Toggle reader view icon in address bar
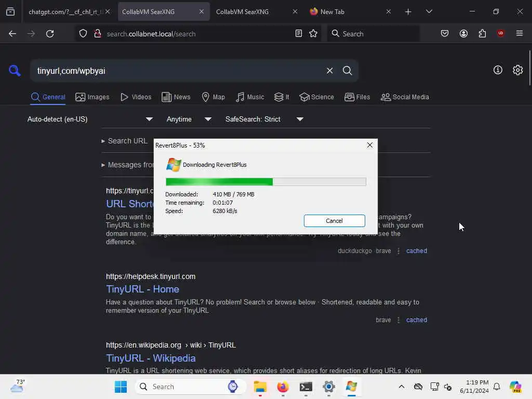 299,34
